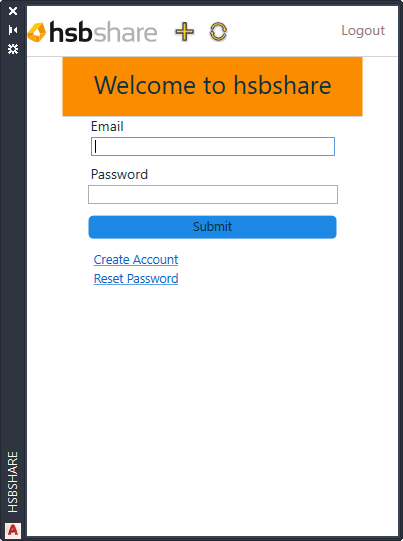
Task: Open the Create Account link
Action: point(136,260)
